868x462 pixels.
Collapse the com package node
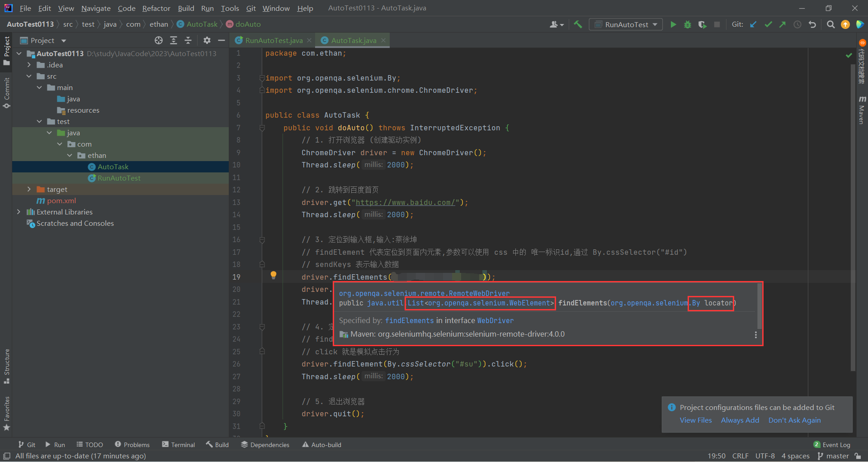60,144
